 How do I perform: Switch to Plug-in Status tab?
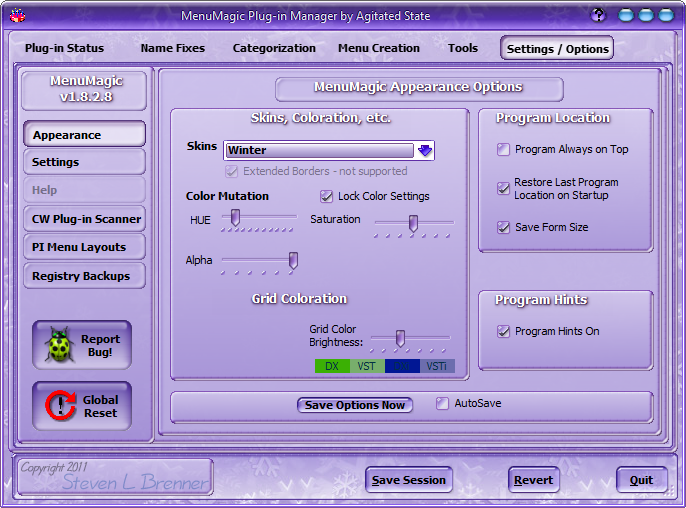tap(64, 48)
